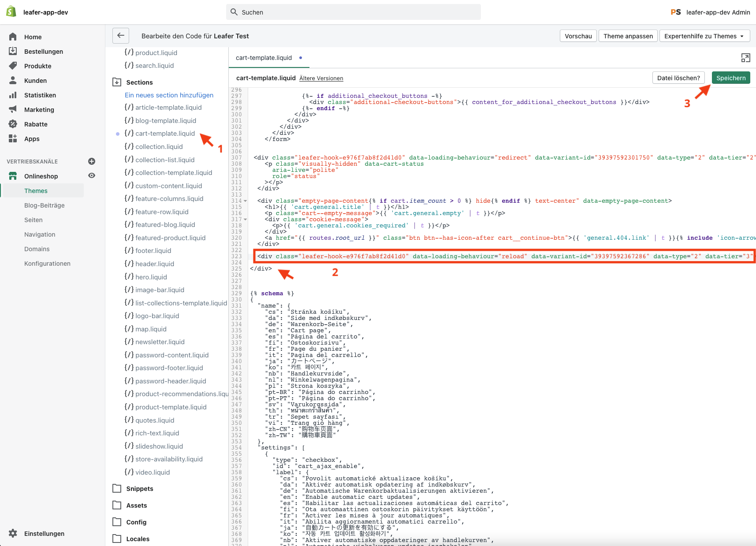
Task: Click the Produkte tag icon
Action: 13,66
